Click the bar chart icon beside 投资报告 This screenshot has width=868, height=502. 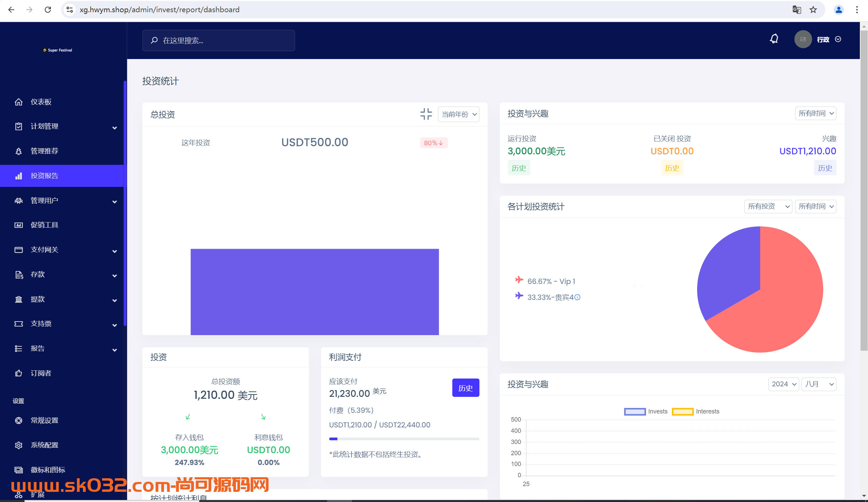coord(19,176)
